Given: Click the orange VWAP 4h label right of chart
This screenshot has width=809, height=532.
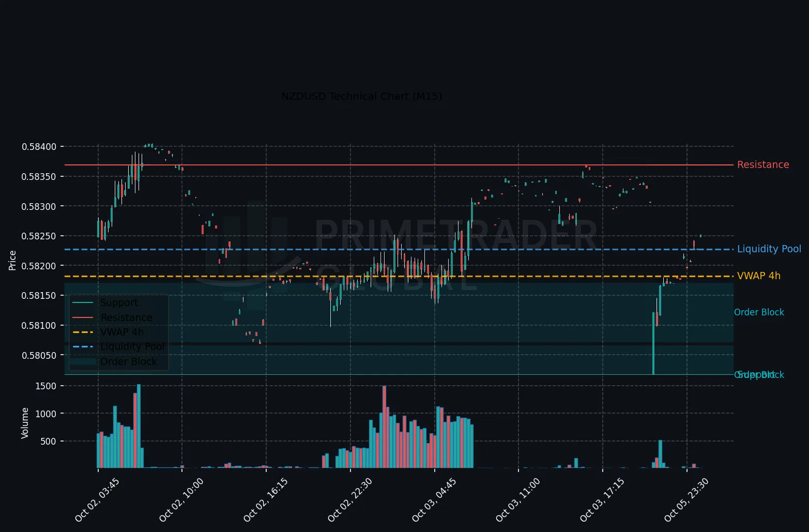Looking at the screenshot, I should click(x=759, y=276).
